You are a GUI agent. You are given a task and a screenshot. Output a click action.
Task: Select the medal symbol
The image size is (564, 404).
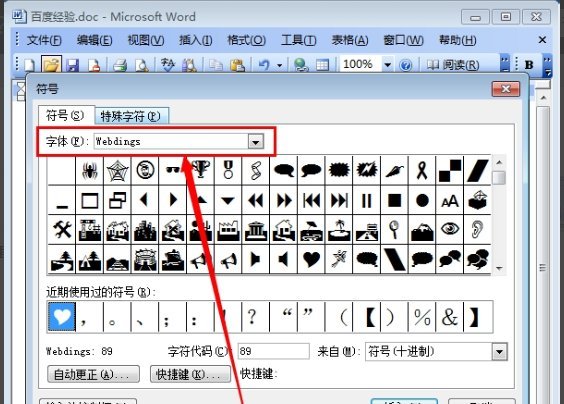(x=228, y=170)
